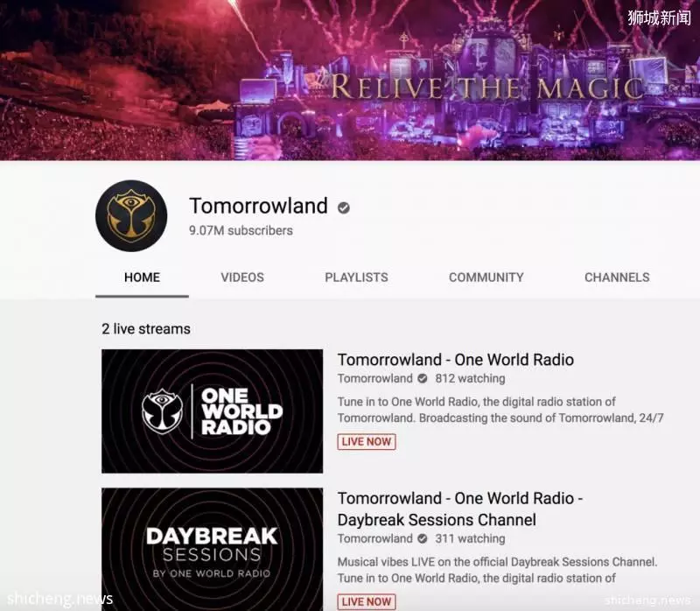Viewport: 700px width, 611px height.
Task: Click the verified checkmark next to 311 watching
Action: pyautogui.click(x=422, y=538)
